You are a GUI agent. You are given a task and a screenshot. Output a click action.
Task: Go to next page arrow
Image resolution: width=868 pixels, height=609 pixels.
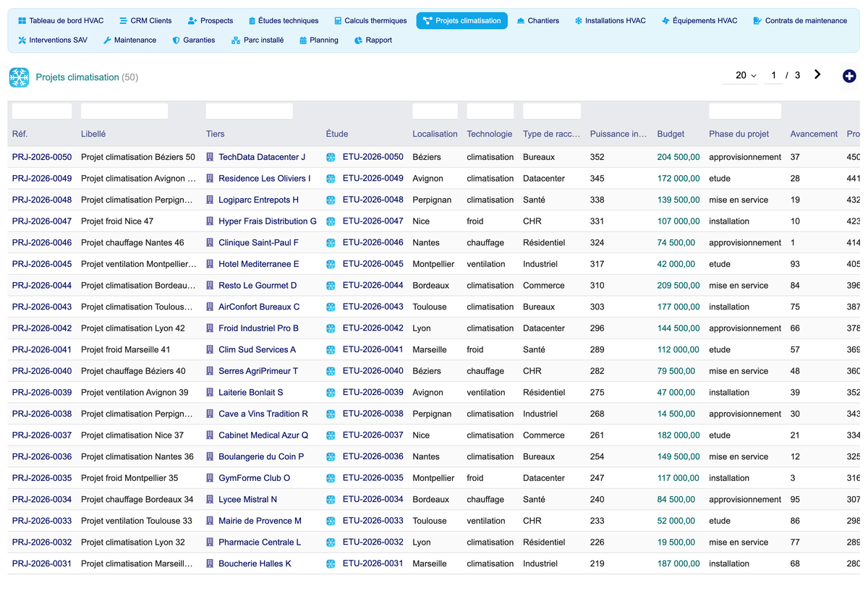[x=817, y=74]
